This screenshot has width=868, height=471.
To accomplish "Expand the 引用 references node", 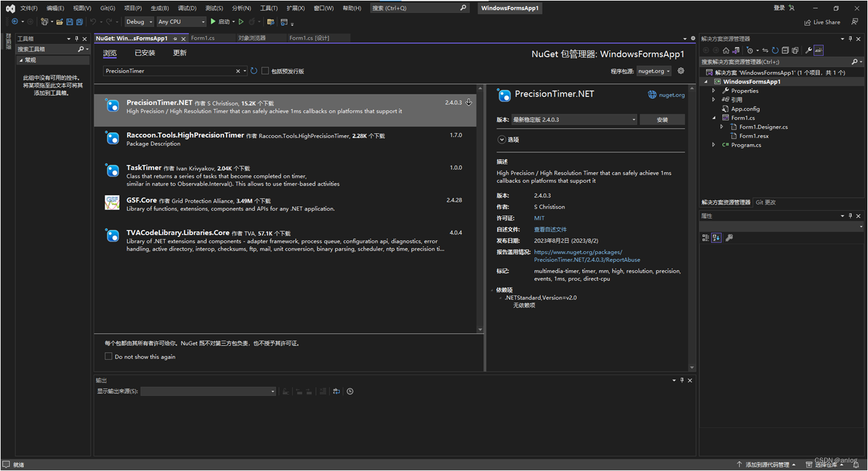I will point(713,100).
